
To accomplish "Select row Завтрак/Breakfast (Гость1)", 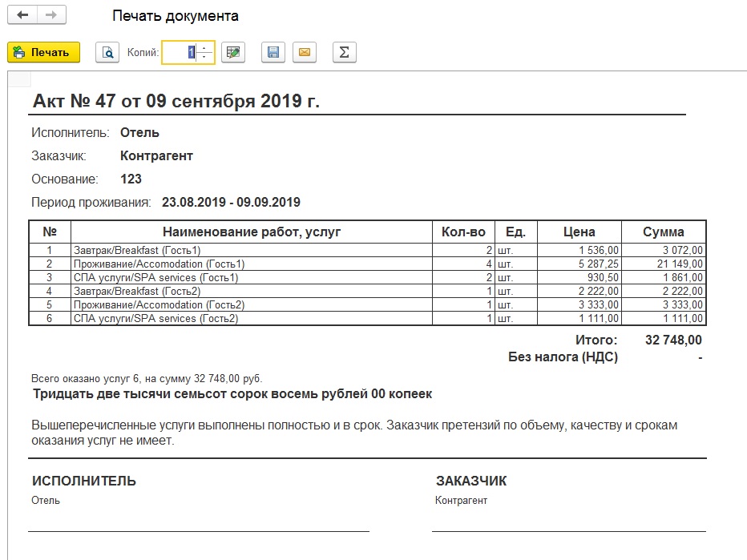I will (367, 250).
